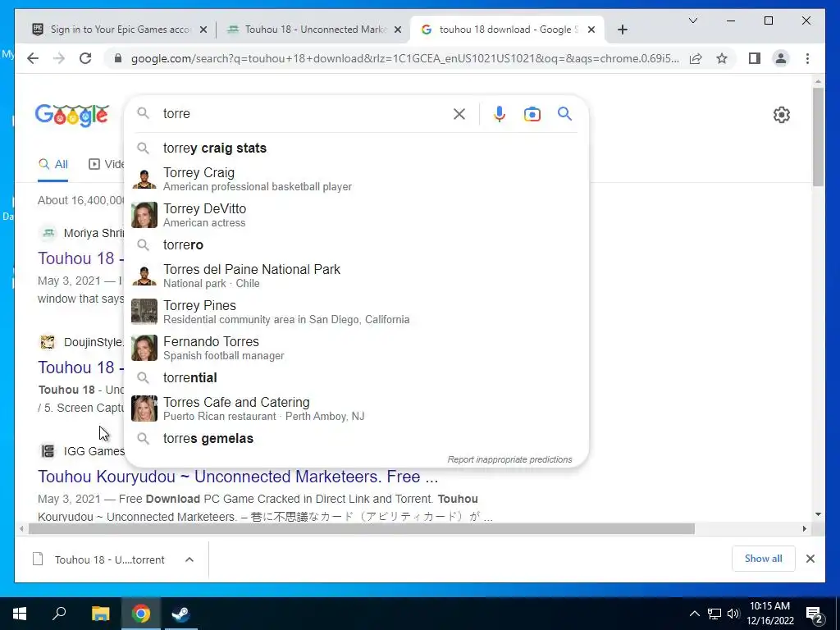840x630 pixels.
Task: Open Steam from the taskbar
Action: click(180, 614)
